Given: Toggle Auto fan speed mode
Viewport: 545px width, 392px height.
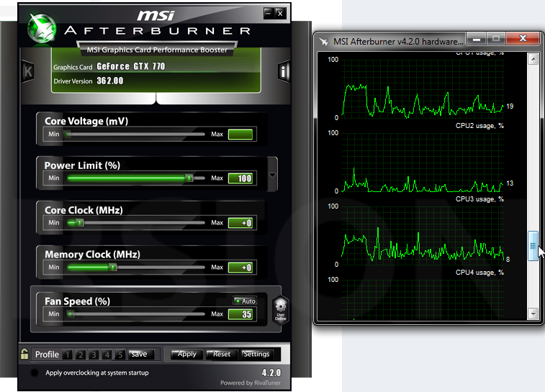Looking at the screenshot, I should [x=245, y=301].
